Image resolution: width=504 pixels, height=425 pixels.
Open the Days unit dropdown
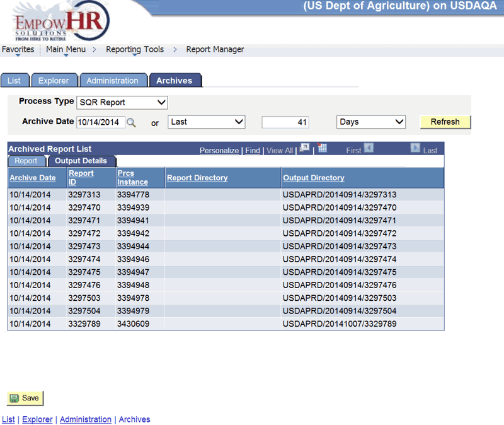click(x=371, y=122)
